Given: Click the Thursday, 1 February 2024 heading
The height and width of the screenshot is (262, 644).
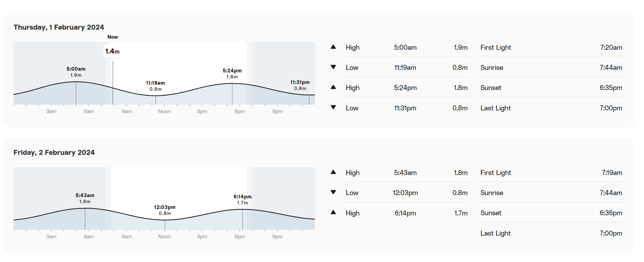Looking at the screenshot, I should coord(59,27).
